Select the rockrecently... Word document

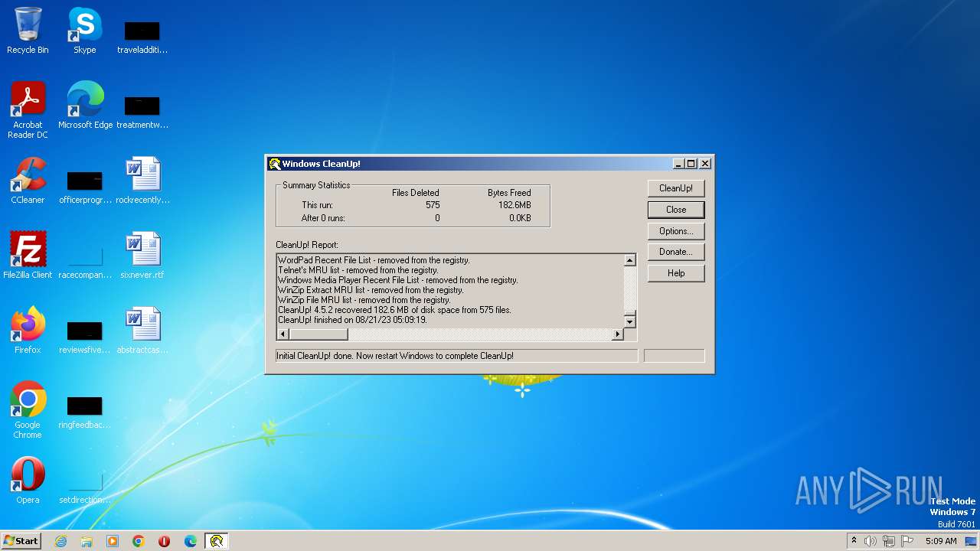(x=142, y=181)
